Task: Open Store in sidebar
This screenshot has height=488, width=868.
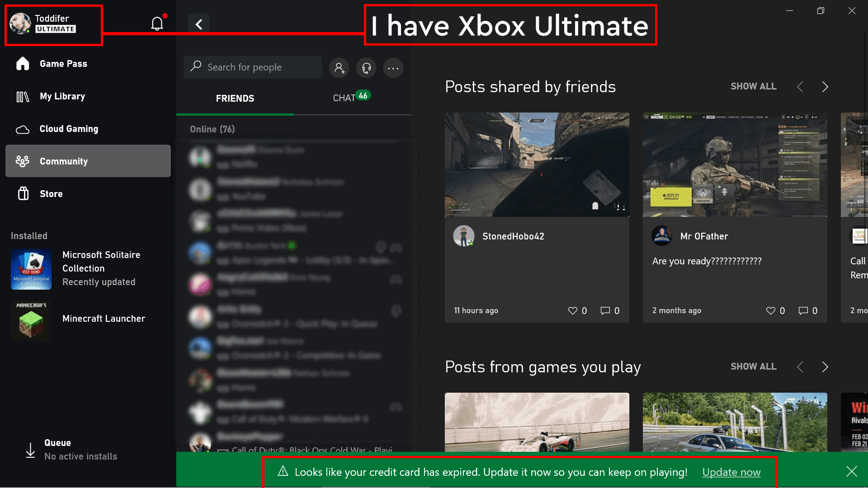Action: point(88,194)
